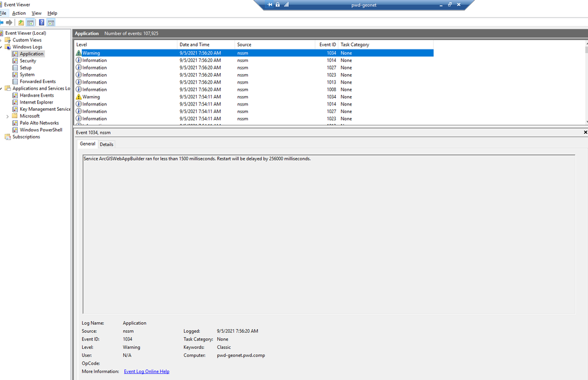588x380 pixels.
Task: Select event 1023 row at 7:56:20 AM
Action: (255, 75)
